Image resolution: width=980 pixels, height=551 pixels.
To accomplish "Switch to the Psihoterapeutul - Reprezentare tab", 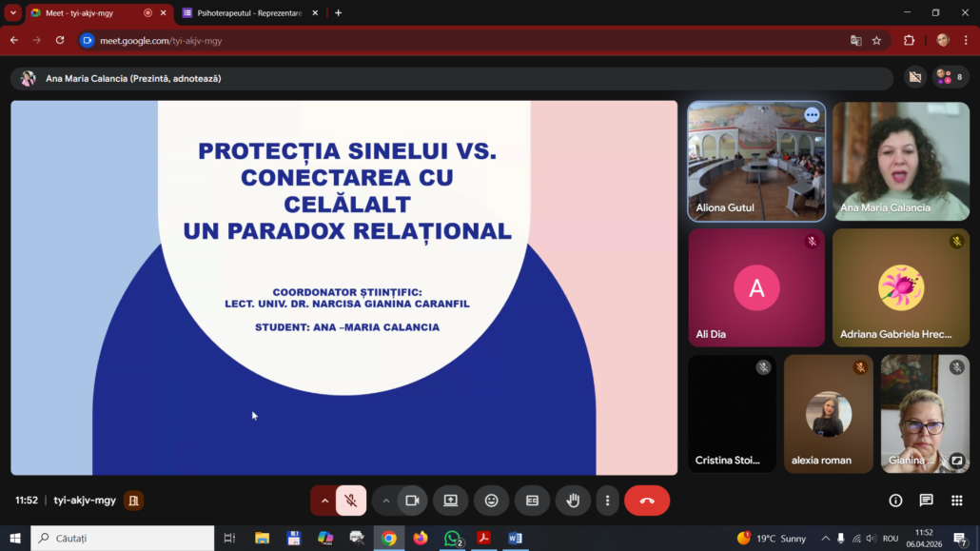I will [x=249, y=12].
